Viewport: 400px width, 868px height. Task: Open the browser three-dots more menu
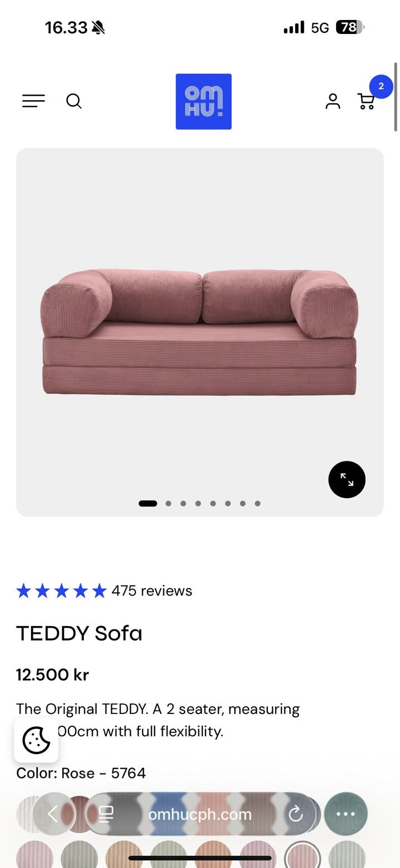click(346, 814)
